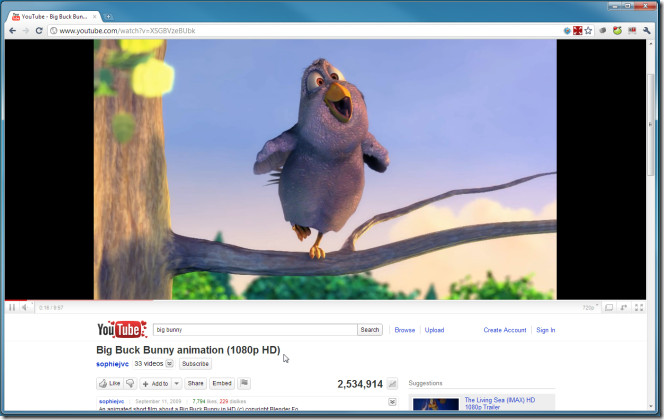Open Chrome wrench settings menu
Image resolution: width=664 pixels, height=420 pixels.
647,30
